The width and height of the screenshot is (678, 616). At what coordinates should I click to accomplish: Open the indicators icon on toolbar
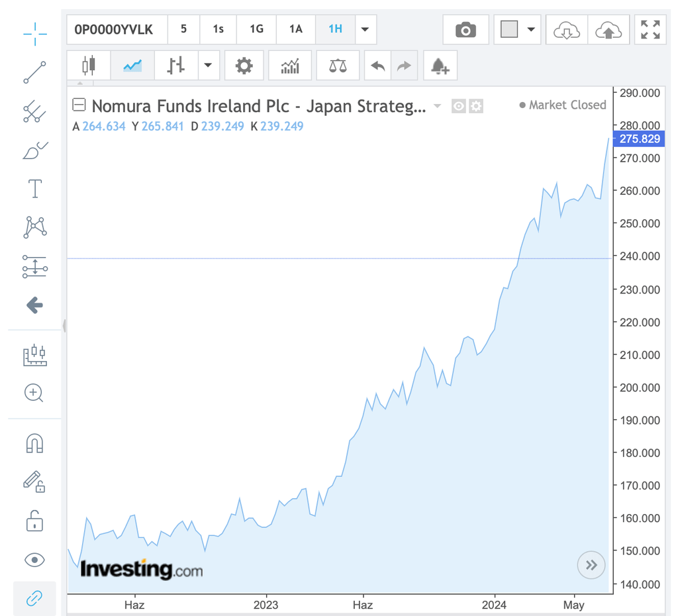point(290,65)
